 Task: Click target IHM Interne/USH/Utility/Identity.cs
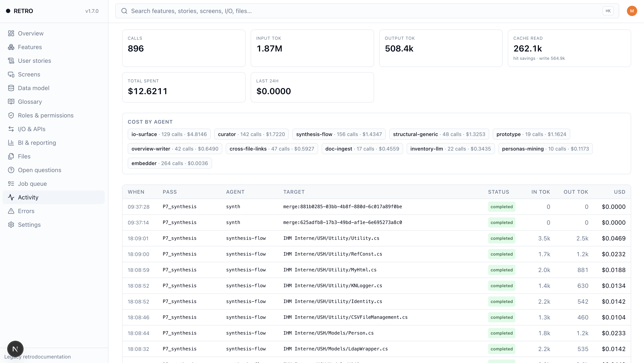point(333,302)
